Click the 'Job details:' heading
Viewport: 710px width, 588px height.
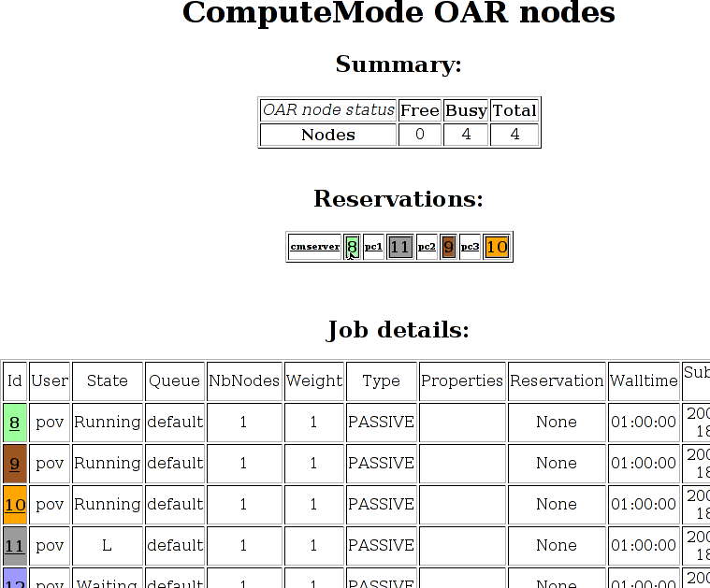point(398,330)
